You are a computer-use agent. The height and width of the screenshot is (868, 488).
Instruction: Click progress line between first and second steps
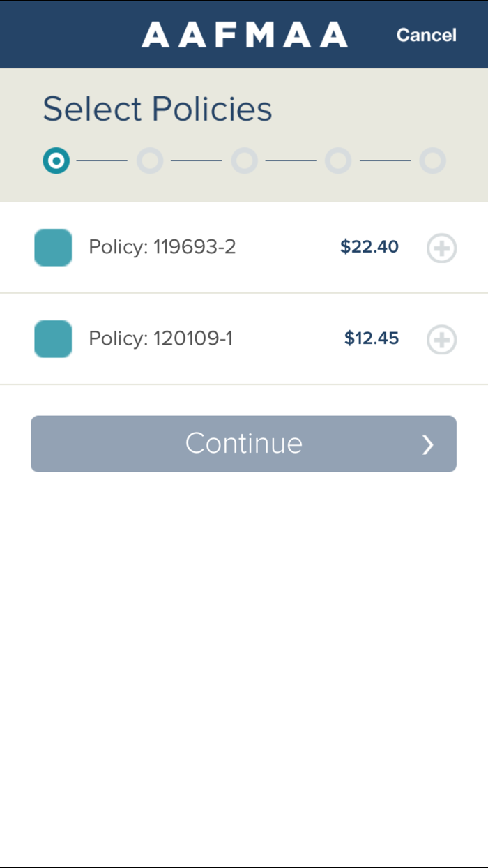102,160
